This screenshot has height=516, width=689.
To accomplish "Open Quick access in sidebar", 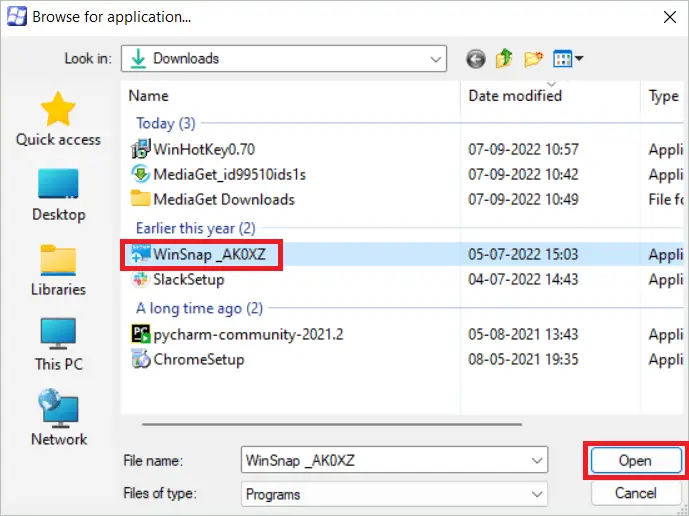I will point(58,118).
